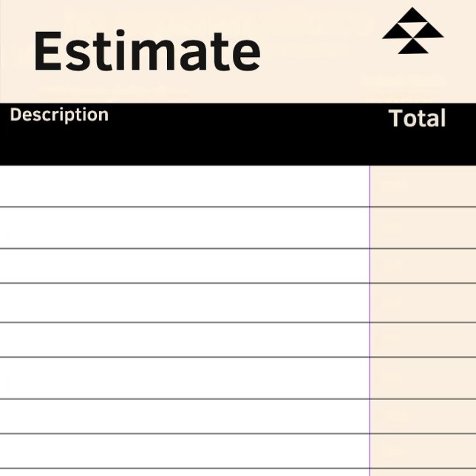Click the fifth Description row cell

click(184, 340)
